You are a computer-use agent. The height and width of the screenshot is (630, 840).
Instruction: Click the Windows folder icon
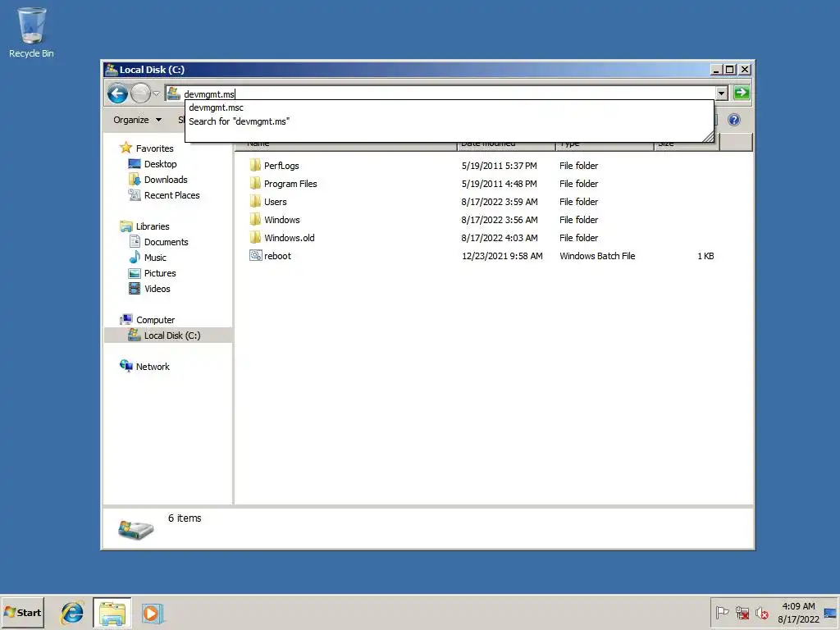click(255, 219)
